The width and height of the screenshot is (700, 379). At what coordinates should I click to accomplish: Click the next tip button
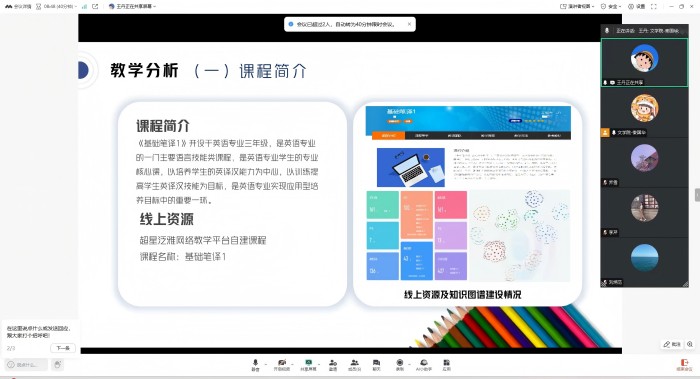(x=62, y=348)
